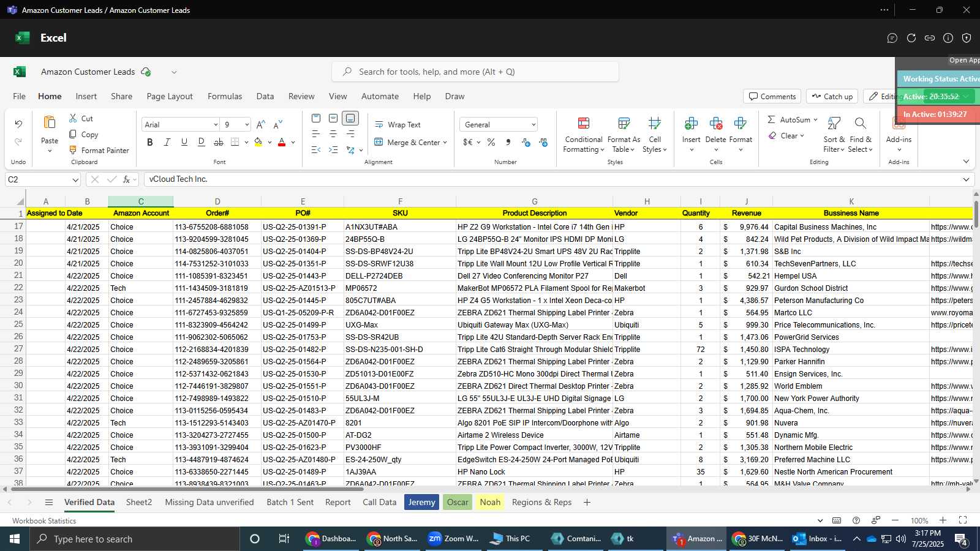Open Format As Table gallery
Screen dimensions: 980x551
coord(624,135)
